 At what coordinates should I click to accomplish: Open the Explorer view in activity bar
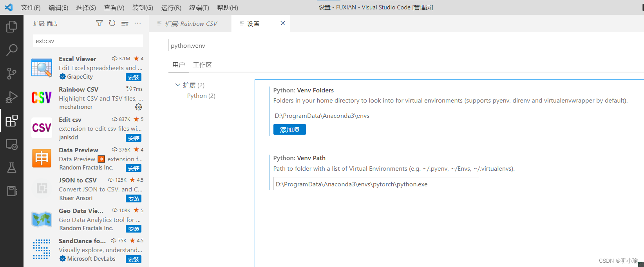pyautogui.click(x=12, y=27)
